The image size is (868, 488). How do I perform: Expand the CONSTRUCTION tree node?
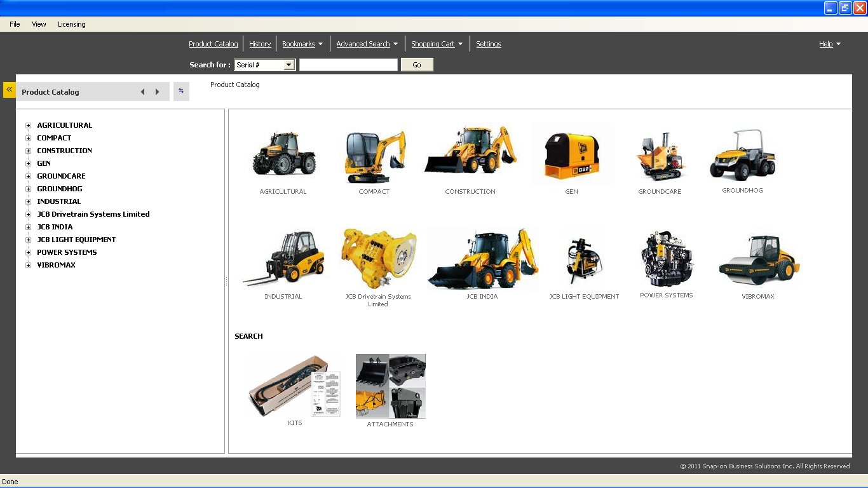(x=28, y=151)
